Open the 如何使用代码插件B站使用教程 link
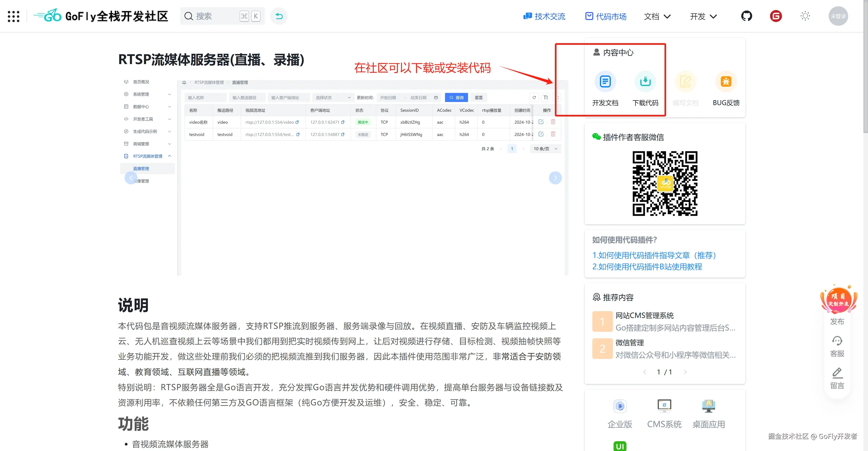 click(x=647, y=267)
